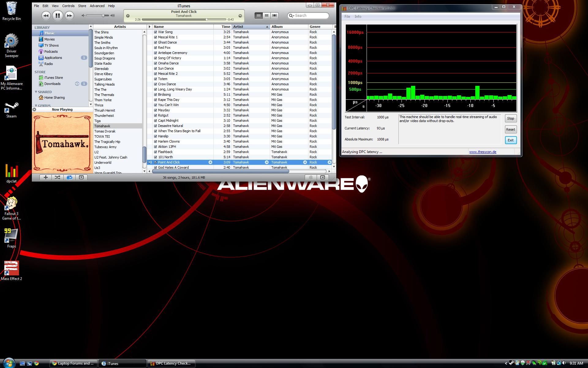588x368 pixels.
Task: Open the iTunes Advanced menu
Action: tap(97, 6)
